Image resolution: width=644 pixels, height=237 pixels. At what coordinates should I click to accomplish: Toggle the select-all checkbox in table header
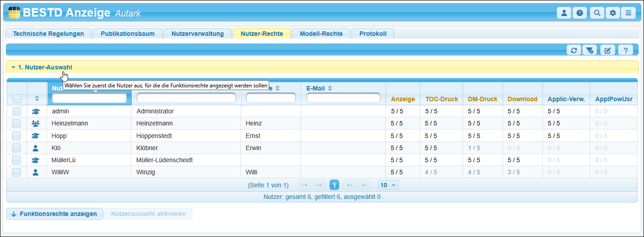[x=17, y=98]
